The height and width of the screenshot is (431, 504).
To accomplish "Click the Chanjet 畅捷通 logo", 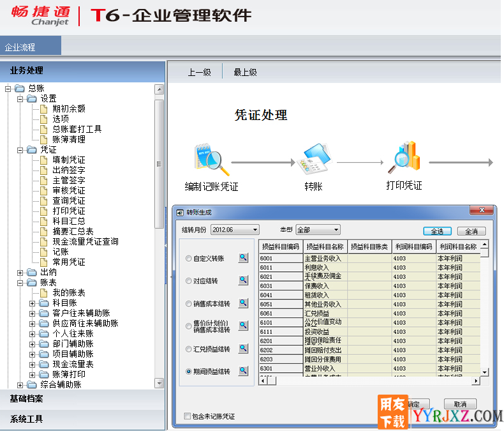I will tap(41, 15).
